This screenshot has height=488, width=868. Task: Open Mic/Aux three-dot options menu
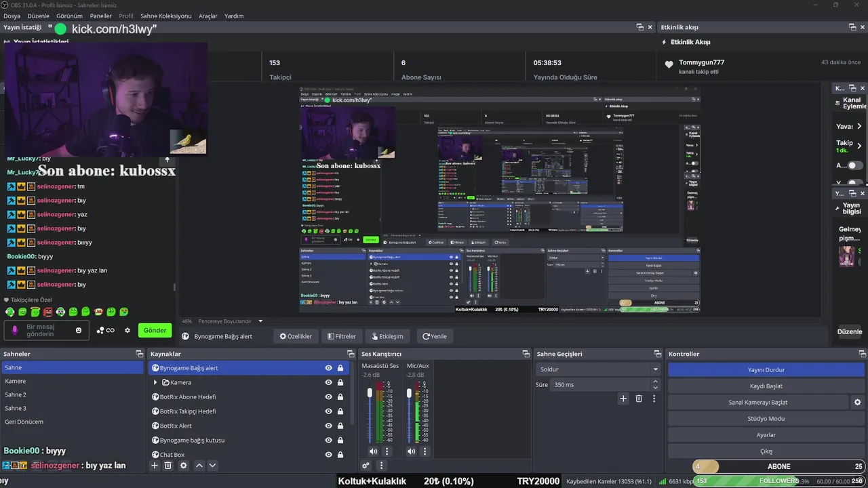425,451
